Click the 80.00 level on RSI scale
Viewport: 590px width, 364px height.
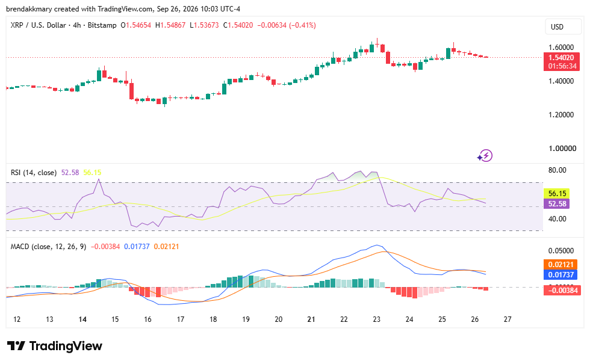coord(557,170)
